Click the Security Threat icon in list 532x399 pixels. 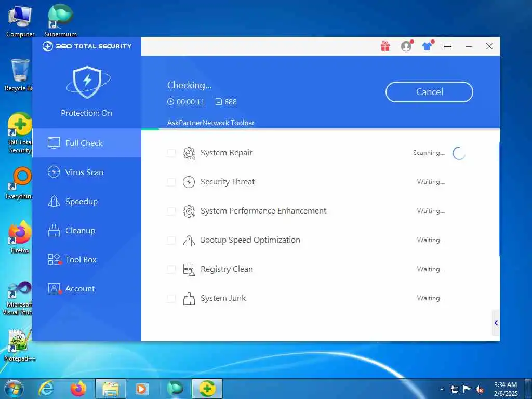point(189,182)
